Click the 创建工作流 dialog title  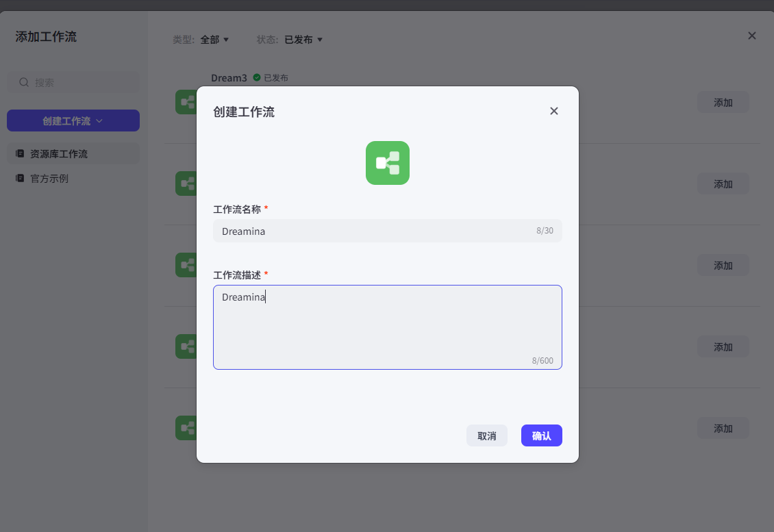tap(244, 112)
